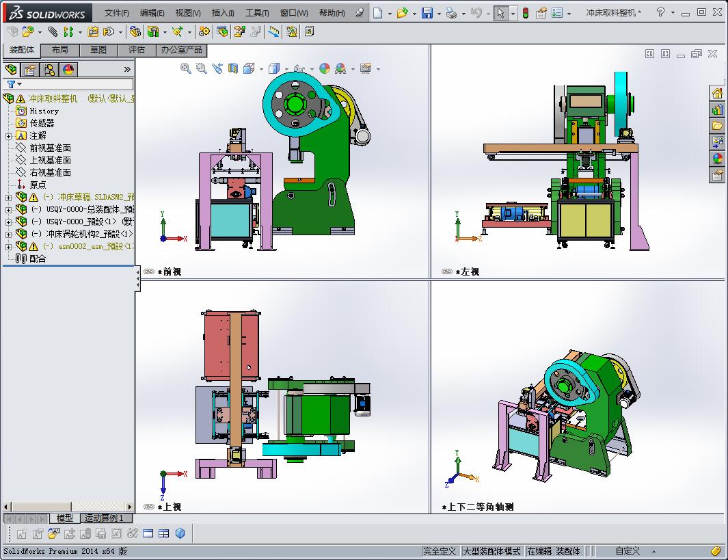Select the Zoom to Fit tool
The width and height of the screenshot is (728, 560).
tap(185, 69)
